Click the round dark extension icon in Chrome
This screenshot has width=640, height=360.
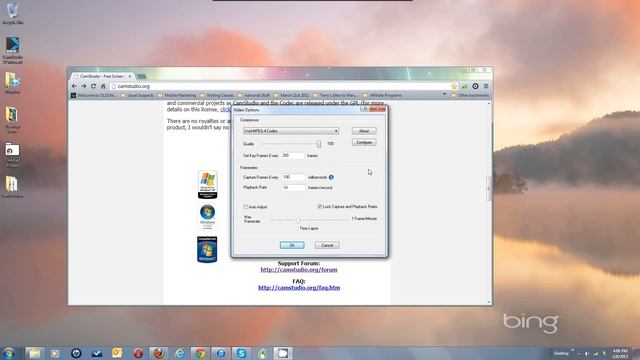click(x=475, y=86)
